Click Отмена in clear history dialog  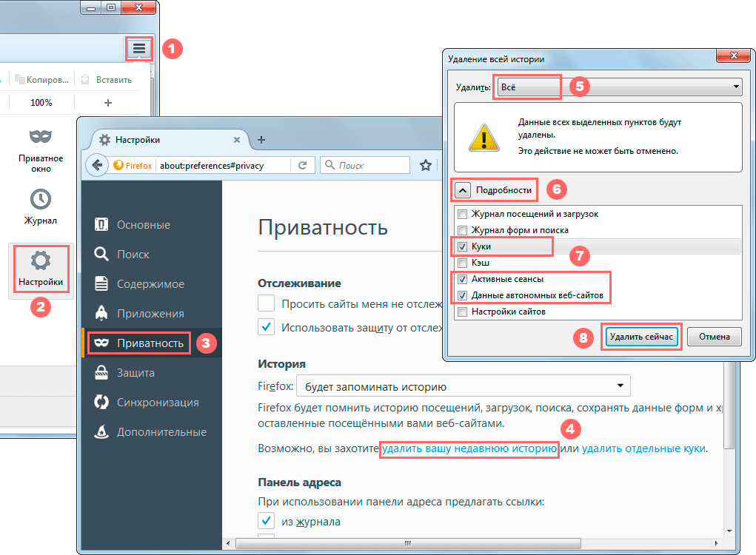714,336
